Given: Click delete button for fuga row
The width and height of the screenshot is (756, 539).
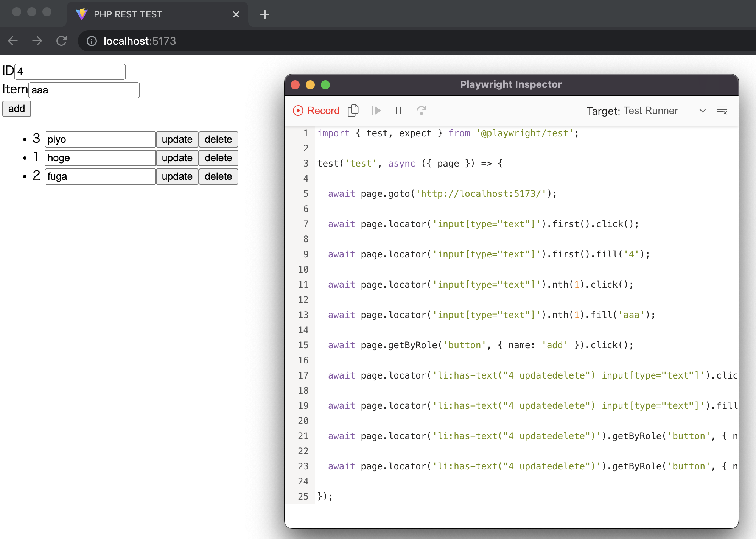Looking at the screenshot, I should point(218,176).
